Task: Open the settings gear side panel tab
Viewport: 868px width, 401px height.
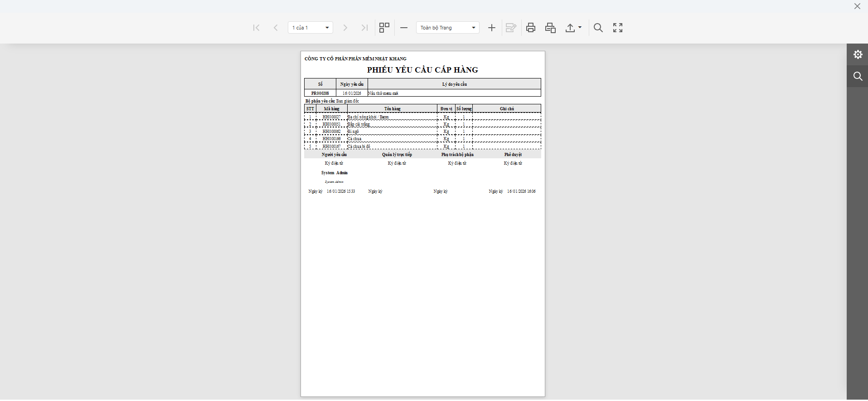Action: tap(858, 54)
